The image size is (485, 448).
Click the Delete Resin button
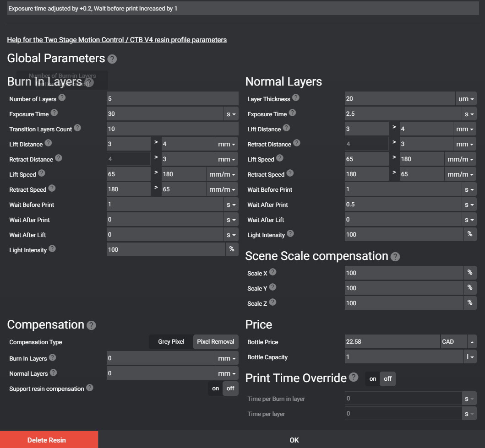49,440
